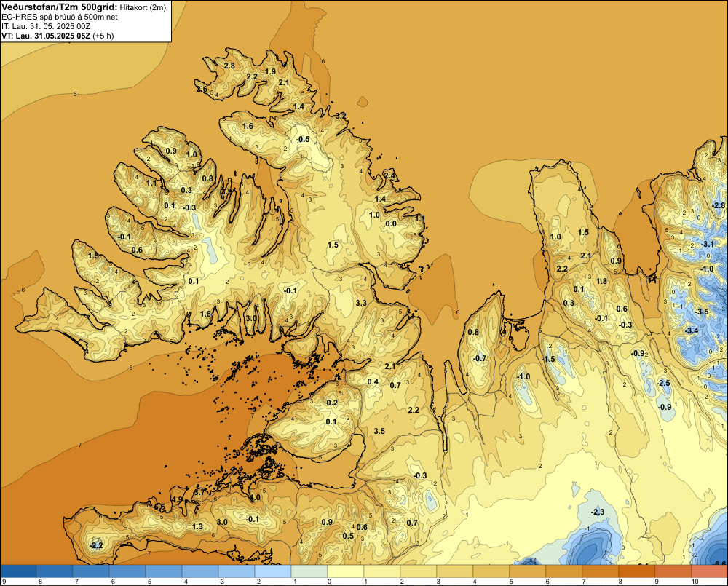
Task: Click the "0" tick label on the color scale
Action: [329, 582]
